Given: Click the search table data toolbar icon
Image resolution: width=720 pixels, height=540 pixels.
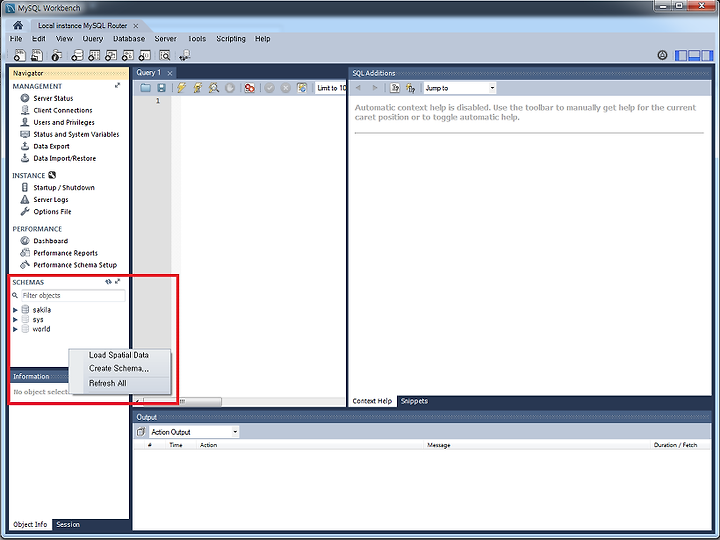Looking at the screenshot, I should point(164,56).
